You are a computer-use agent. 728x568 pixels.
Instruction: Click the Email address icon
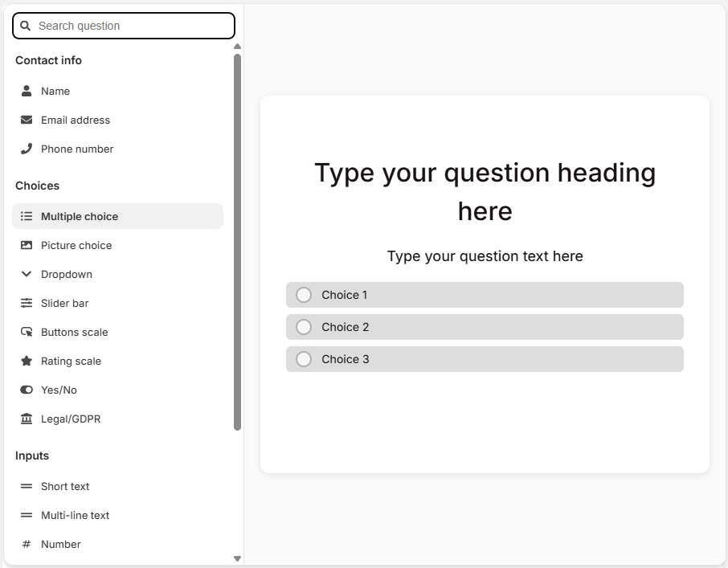click(26, 120)
